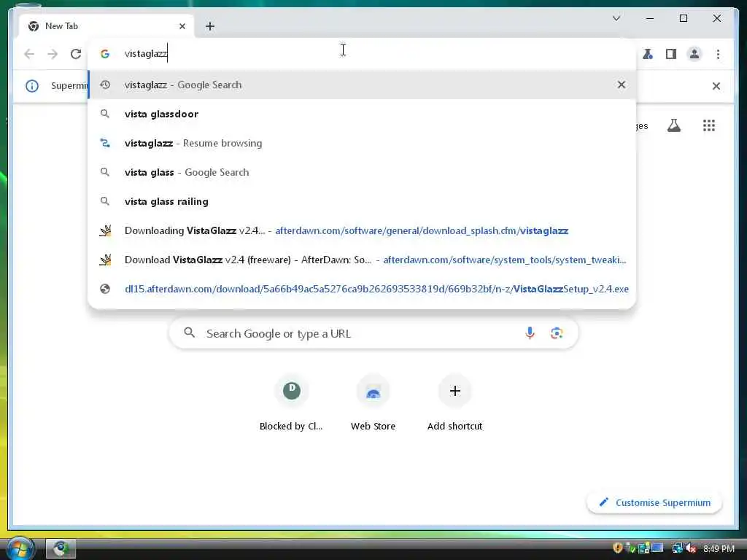
Task: Click the browser forward arrow
Action: coord(53,54)
